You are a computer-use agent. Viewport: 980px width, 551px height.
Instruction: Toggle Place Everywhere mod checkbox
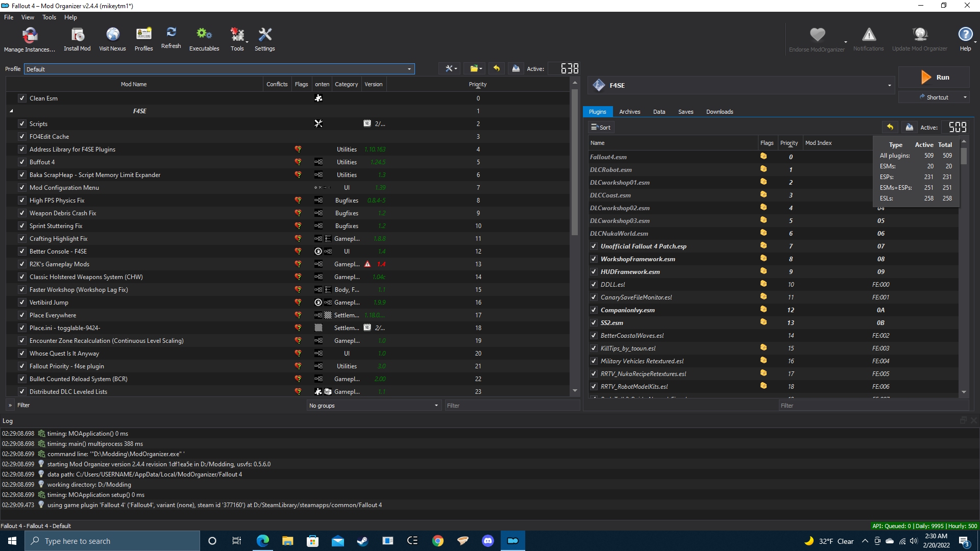click(22, 315)
